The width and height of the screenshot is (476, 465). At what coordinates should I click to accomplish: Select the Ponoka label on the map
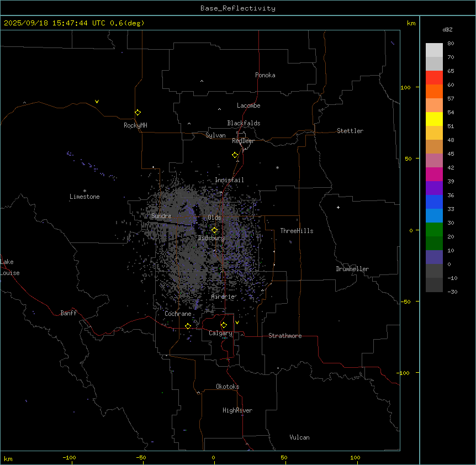[x=265, y=75]
